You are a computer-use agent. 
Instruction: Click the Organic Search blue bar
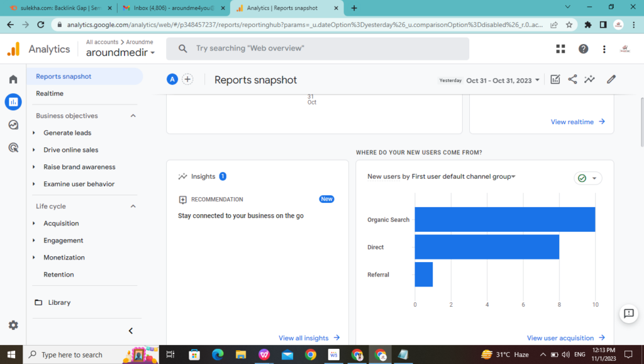point(503,219)
